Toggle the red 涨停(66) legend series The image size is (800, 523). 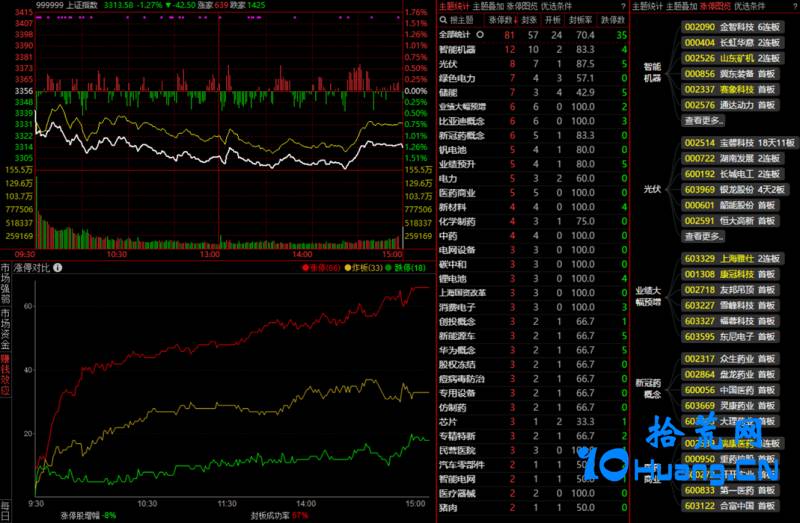coord(321,267)
